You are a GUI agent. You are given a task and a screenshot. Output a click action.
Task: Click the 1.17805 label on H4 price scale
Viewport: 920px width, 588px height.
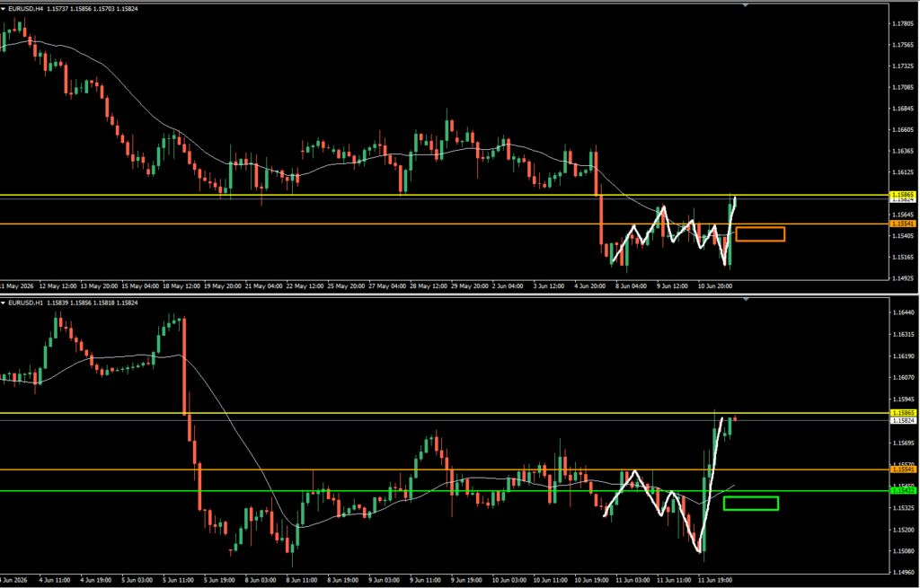click(903, 24)
